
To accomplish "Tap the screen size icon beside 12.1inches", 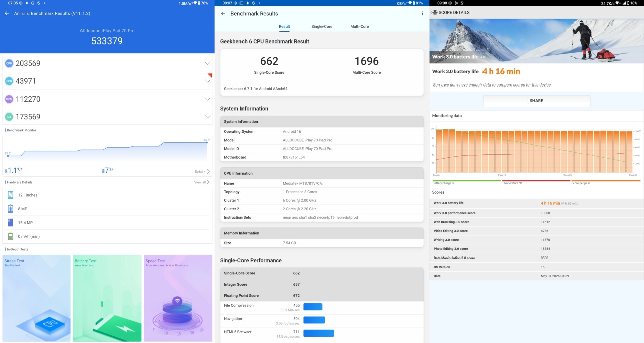I will (x=11, y=195).
